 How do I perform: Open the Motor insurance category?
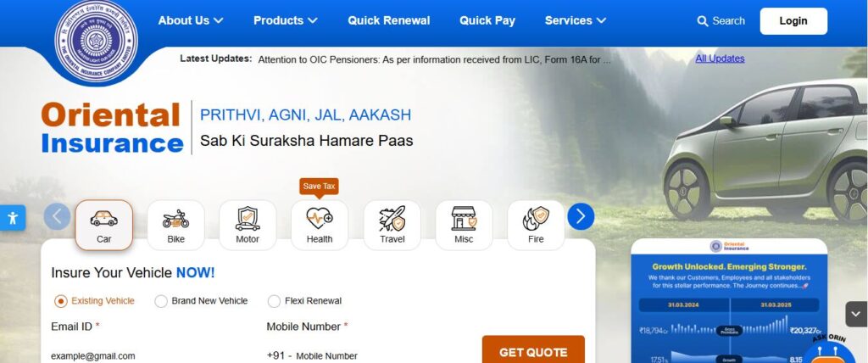point(248,225)
